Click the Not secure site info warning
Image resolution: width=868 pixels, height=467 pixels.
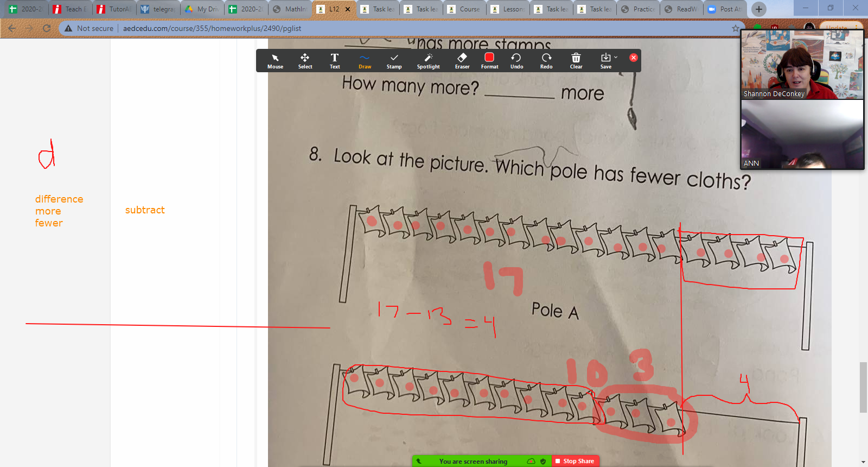tap(89, 28)
